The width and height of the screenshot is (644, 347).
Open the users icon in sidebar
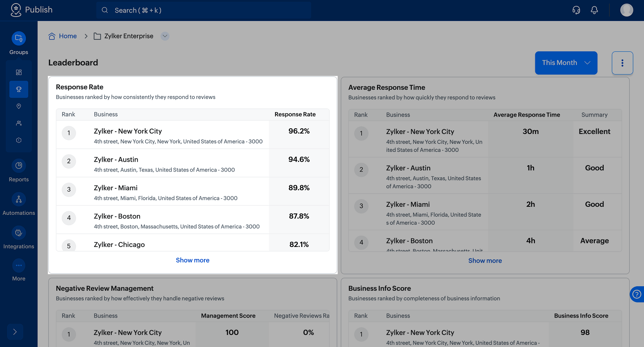(x=19, y=123)
